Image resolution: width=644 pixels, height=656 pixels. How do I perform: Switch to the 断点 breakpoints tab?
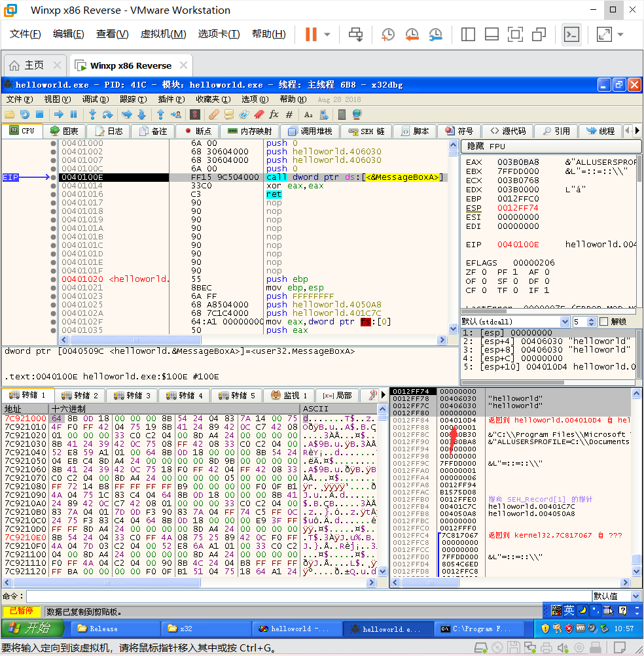click(198, 131)
